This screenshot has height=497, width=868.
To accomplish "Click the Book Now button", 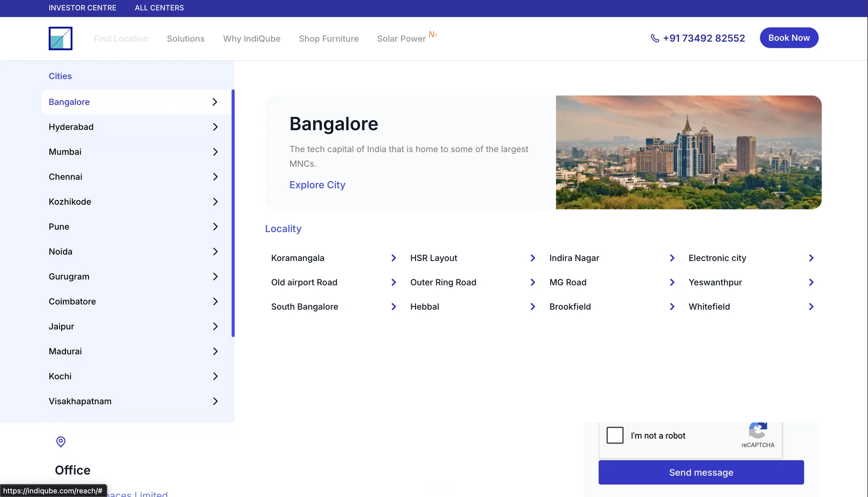I will (789, 38).
